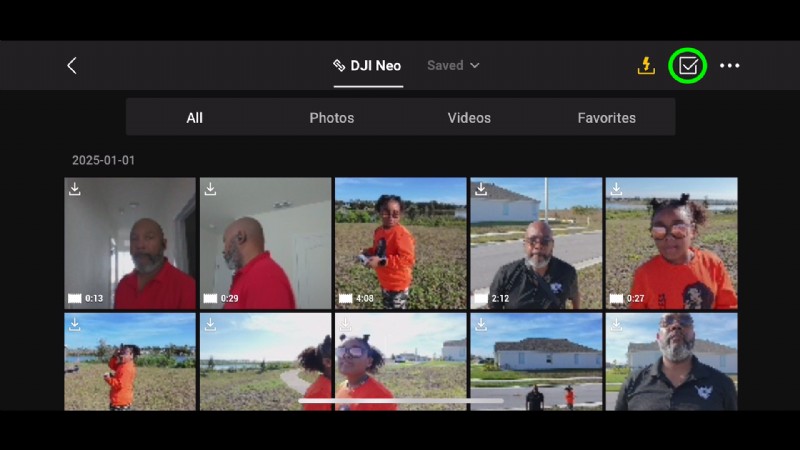Image resolution: width=800 pixels, height=450 pixels.
Task: Switch to the Favorites filter
Action: [607, 118]
